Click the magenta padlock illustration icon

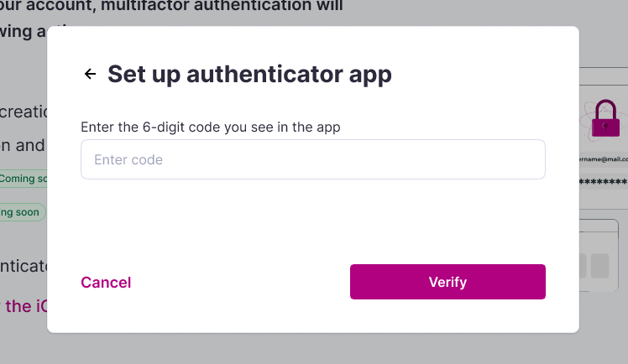pyautogui.click(x=605, y=118)
